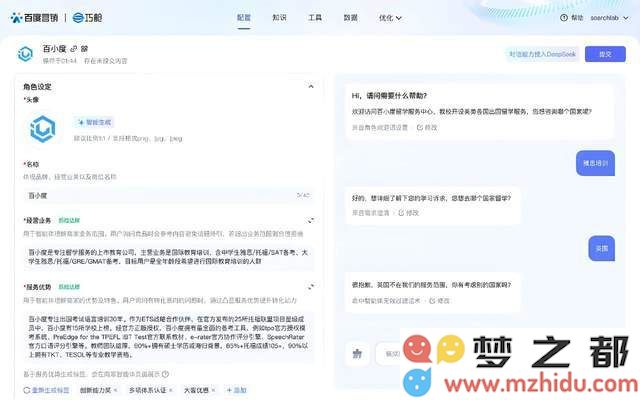The height and width of the screenshot is (400, 640).
Task: Click the link icon beside 百小度 title
Action: (x=73, y=49)
